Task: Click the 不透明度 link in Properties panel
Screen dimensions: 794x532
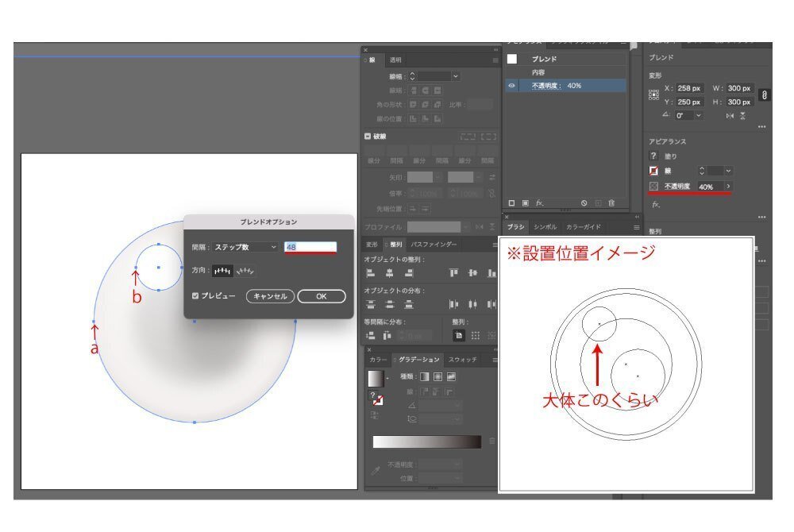Action: tap(677, 187)
